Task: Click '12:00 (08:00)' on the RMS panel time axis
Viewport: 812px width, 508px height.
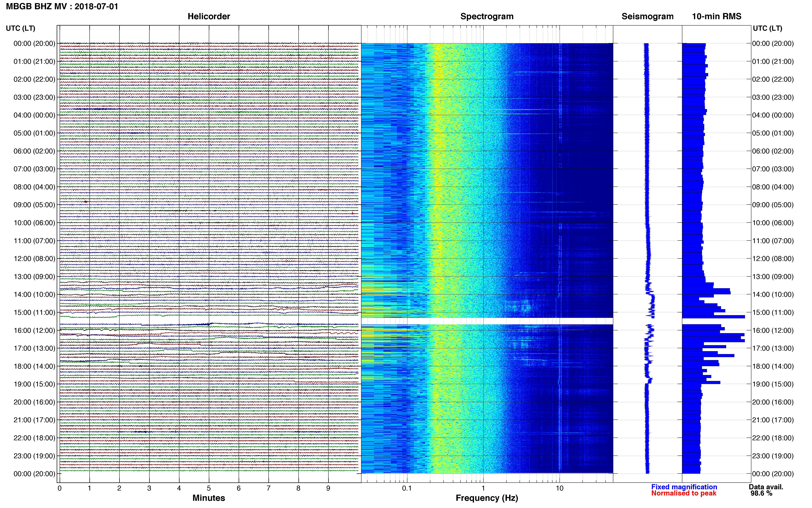Action: point(773,259)
